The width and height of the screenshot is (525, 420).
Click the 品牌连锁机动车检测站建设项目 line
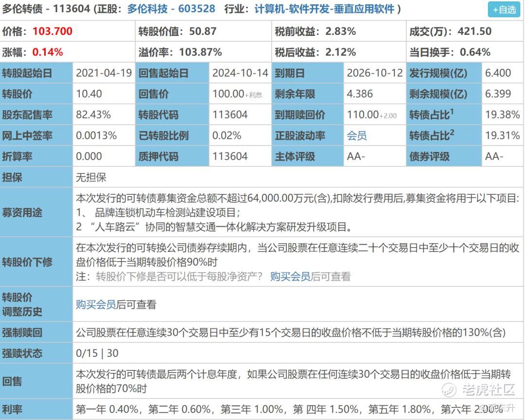click(158, 213)
